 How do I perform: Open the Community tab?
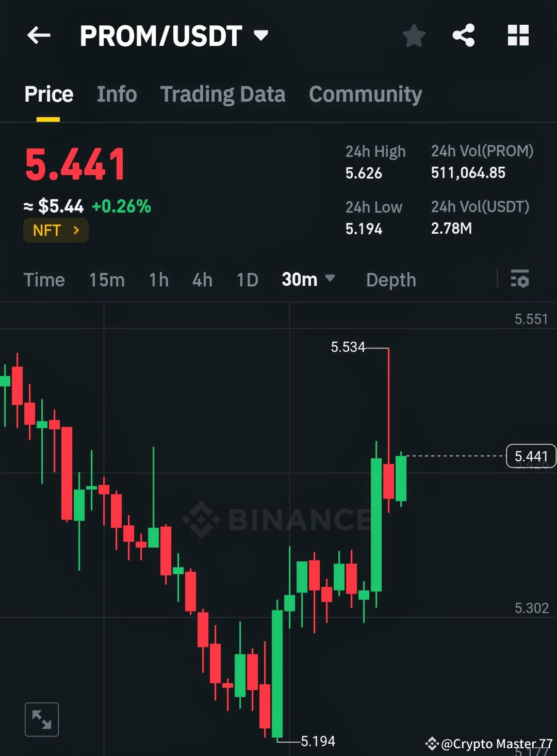pyautogui.click(x=365, y=94)
